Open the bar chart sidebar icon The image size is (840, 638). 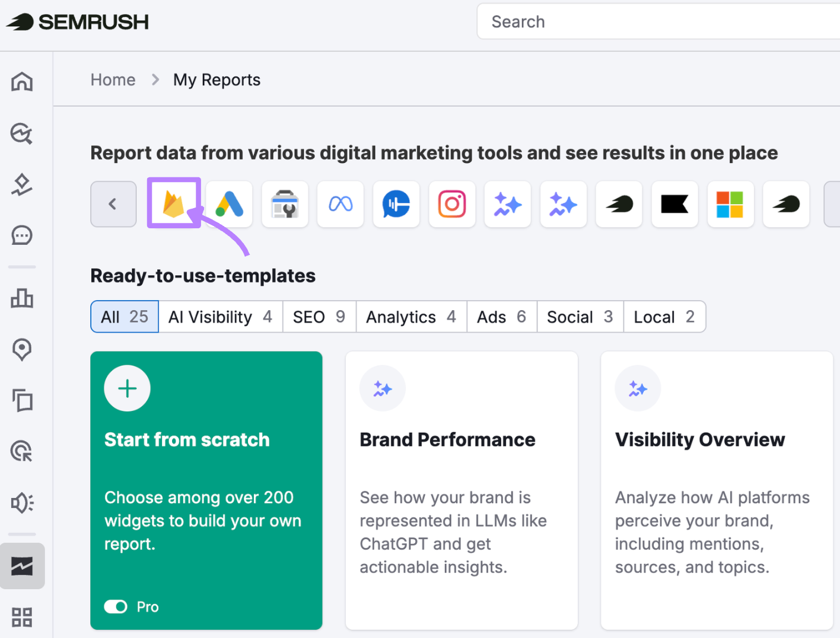pyautogui.click(x=22, y=298)
